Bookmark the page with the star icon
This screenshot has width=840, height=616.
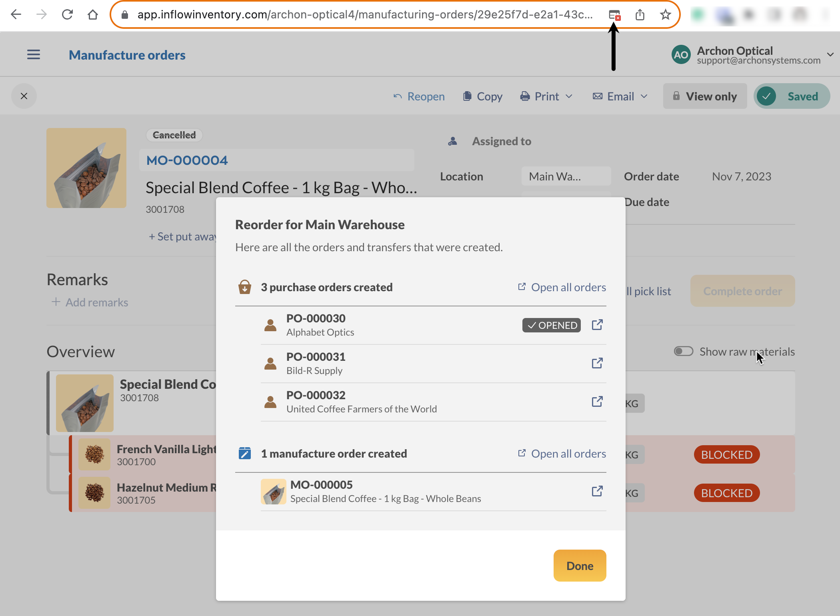[665, 15]
